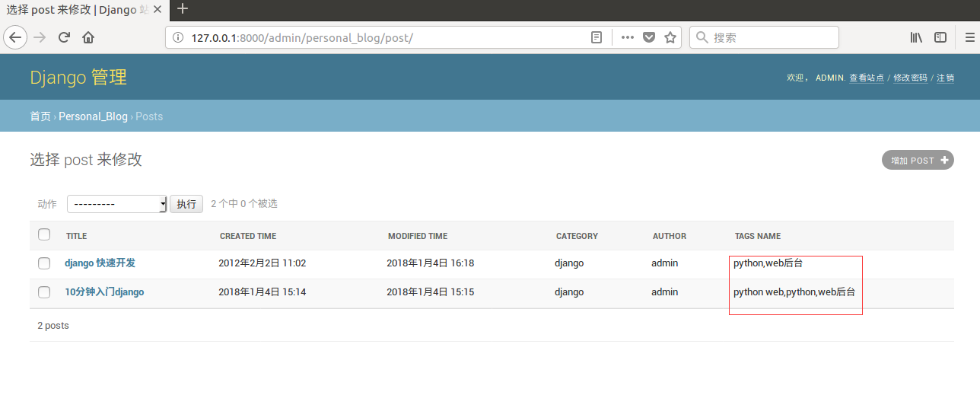980x411 pixels.
Task: Sort by the CREATED TIME column header
Action: [248, 236]
